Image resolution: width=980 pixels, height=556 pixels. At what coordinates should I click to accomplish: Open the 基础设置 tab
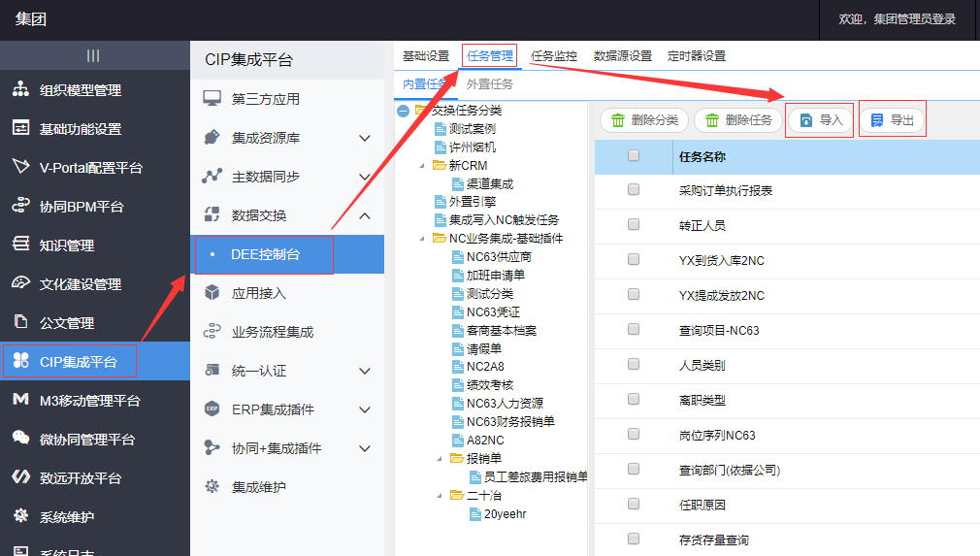pos(426,56)
